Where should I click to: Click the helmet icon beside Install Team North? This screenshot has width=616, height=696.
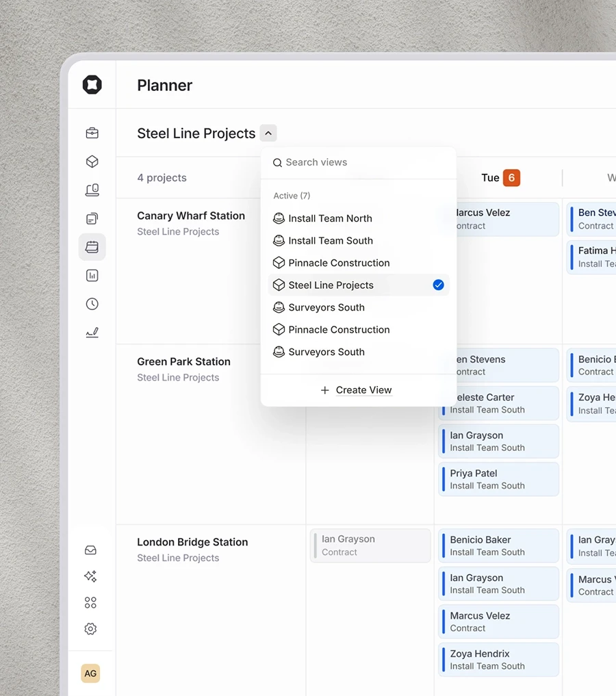point(279,218)
